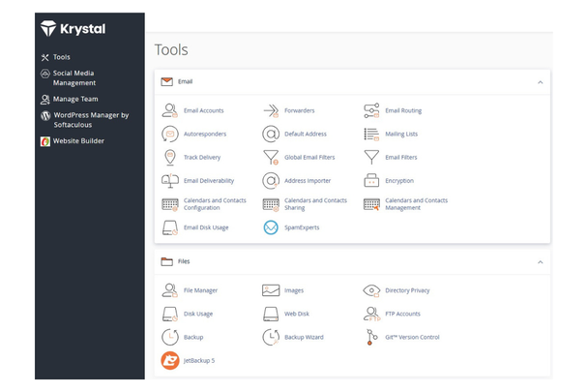Click the Images icon
The height and width of the screenshot is (392, 588).
[271, 290]
